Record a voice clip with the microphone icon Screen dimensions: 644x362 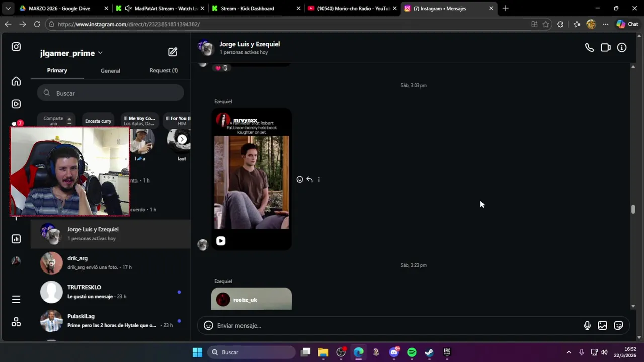click(x=587, y=326)
